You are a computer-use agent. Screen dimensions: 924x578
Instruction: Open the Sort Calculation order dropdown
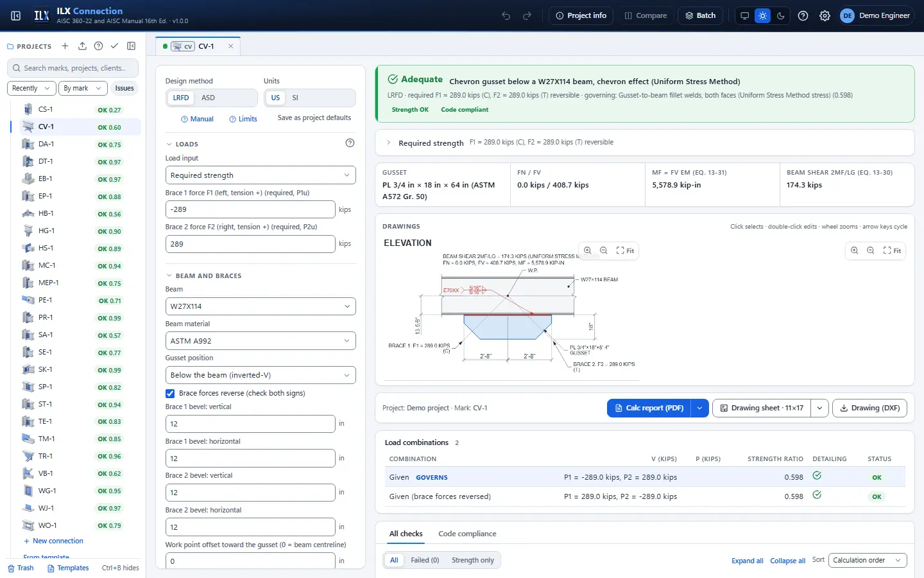pyautogui.click(x=868, y=560)
